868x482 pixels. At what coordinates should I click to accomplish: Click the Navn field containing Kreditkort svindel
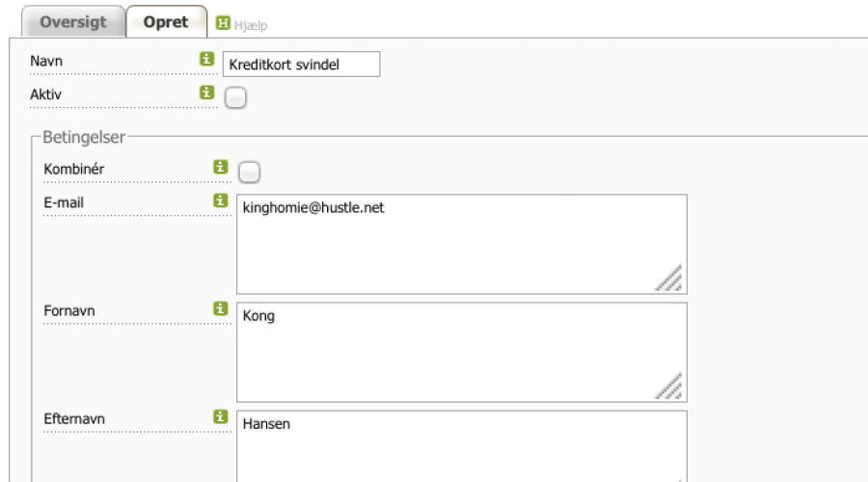coord(301,65)
